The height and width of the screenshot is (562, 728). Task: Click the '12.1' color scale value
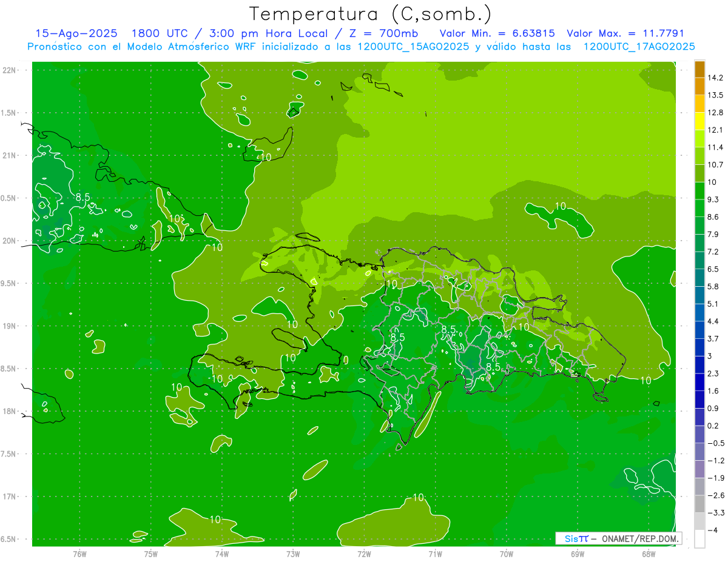point(715,130)
